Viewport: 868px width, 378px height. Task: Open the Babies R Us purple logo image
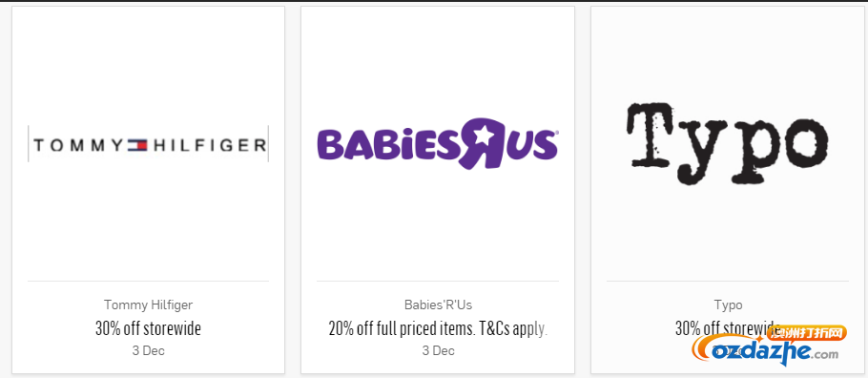(x=437, y=143)
